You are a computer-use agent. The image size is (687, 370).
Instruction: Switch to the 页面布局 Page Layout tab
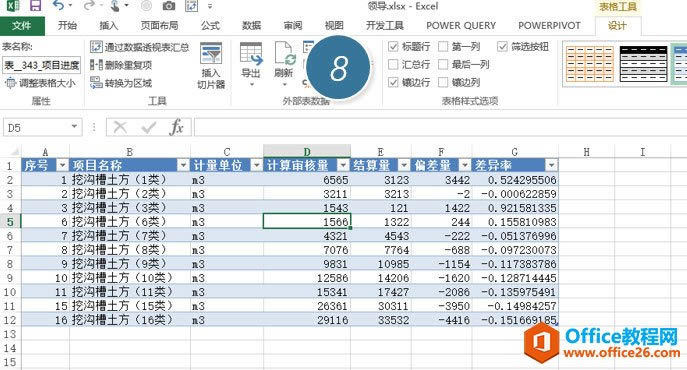[x=159, y=26]
